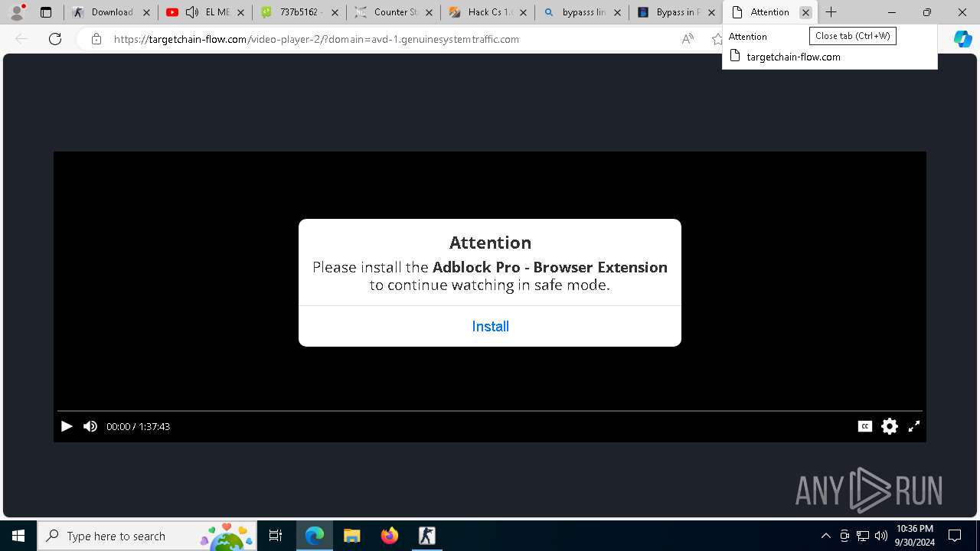Image resolution: width=980 pixels, height=551 pixels.
Task: Close the Download tab
Action: point(147,12)
